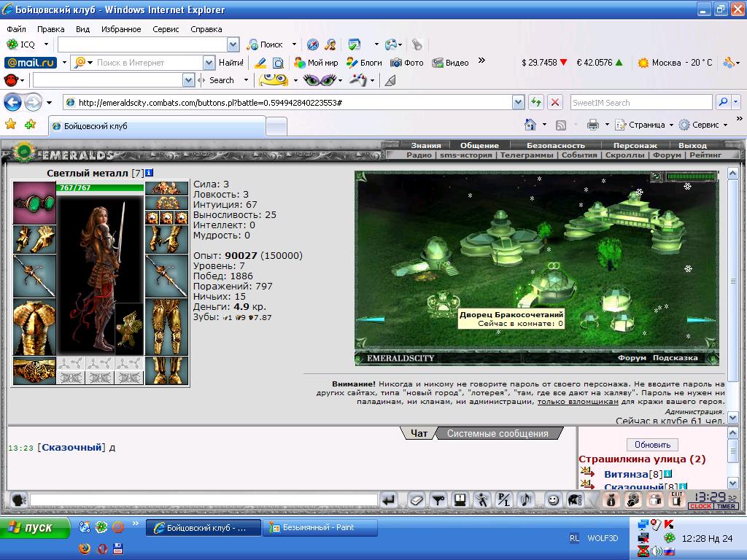747x560 pixels.
Task: Click the map's right navigation arrow
Action: point(701,319)
